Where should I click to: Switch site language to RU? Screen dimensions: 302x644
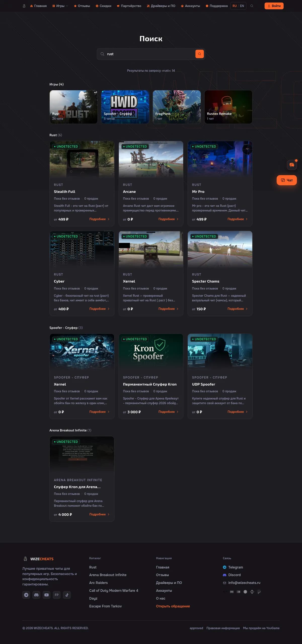click(x=235, y=6)
